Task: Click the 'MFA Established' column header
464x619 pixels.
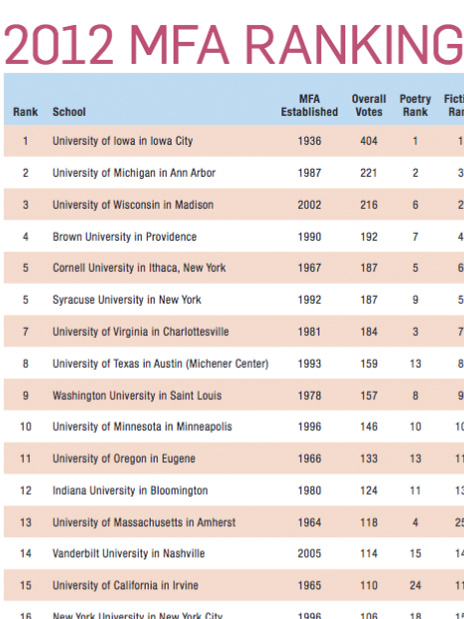Action: click(x=309, y=105)
